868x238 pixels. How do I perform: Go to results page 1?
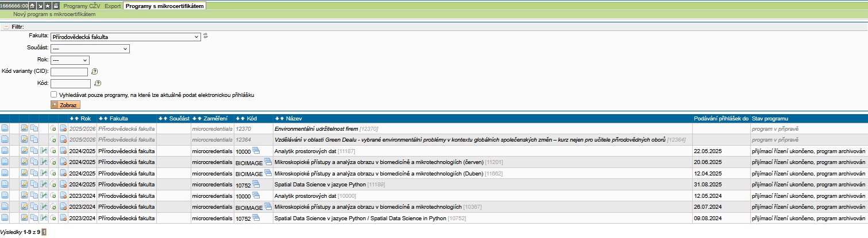point(45,232)
